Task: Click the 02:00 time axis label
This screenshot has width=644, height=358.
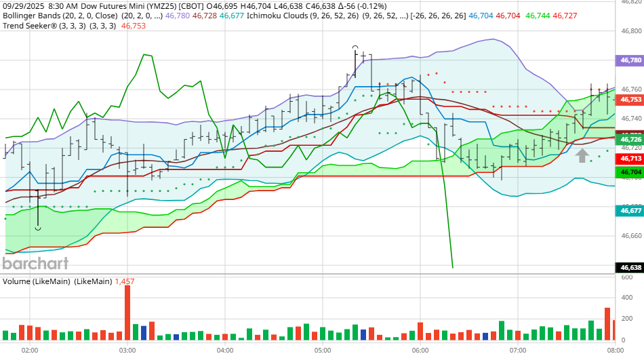Action: click(30, 350)
